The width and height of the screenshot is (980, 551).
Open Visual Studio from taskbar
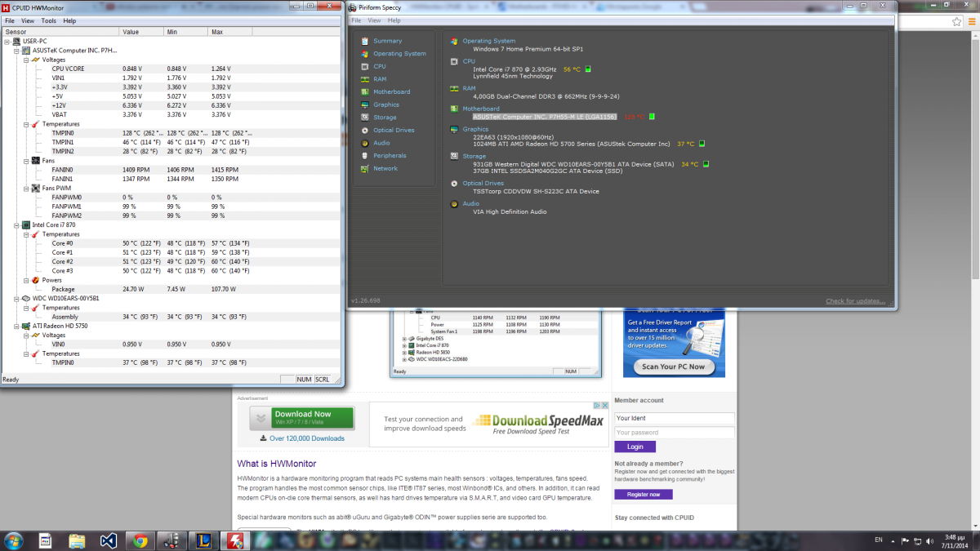(x=109, y=540)
